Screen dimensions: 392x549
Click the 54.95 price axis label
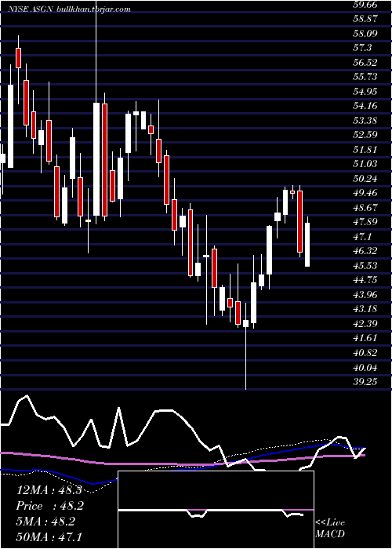pyautogui.click(x=365, y=92)
